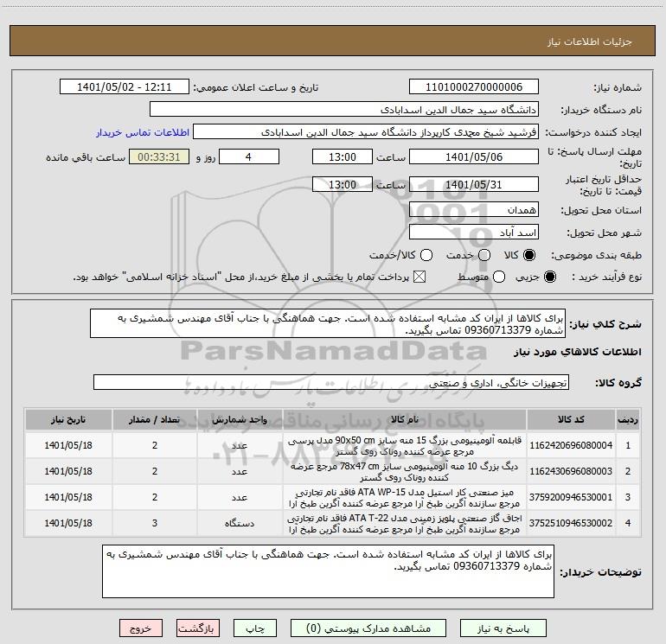This screenshot has height=644, width=666.
Task: Click the قابلمه آلومینیومی بزرگ product name
Action: 405,446
